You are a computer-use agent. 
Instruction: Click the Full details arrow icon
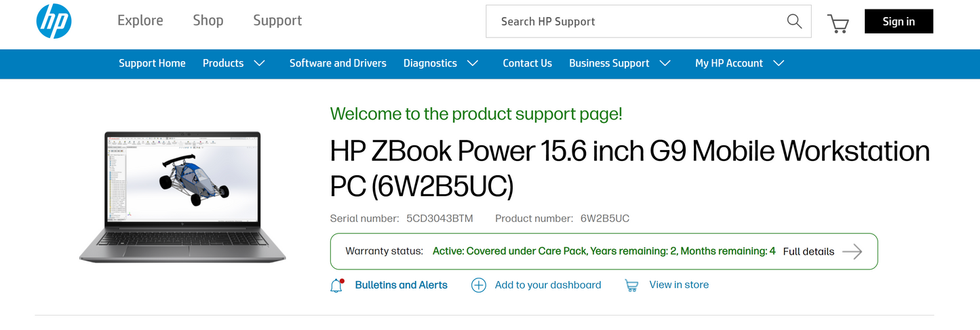(852, 251)
